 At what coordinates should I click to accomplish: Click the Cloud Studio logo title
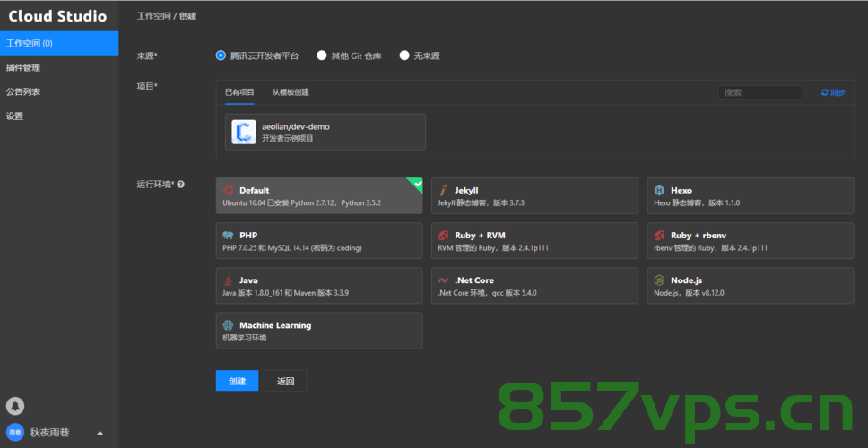[57, 16]
